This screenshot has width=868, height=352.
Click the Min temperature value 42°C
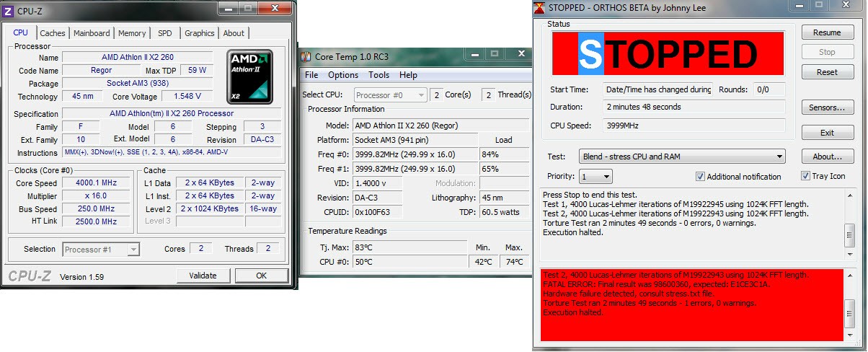(484, 262)
